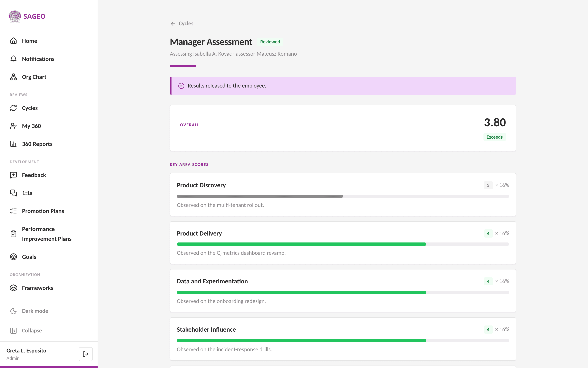Image resolution: width=588 pixels, height=368 pixels.
Task: Select the 360 Reports link
Action: [x=49, y=144]
